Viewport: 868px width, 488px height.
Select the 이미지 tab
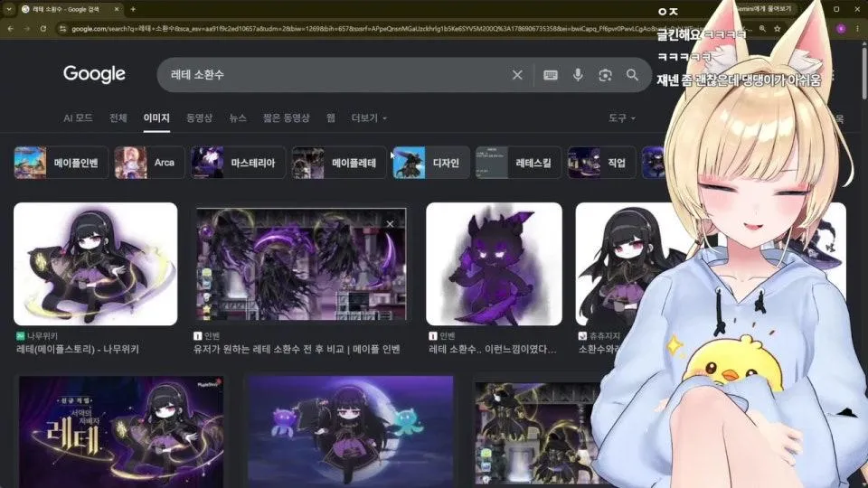coord(156,117)
